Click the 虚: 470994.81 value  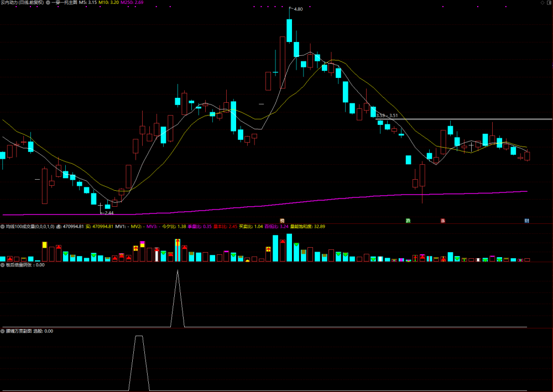pyautogui.click(x=70, y=227)
